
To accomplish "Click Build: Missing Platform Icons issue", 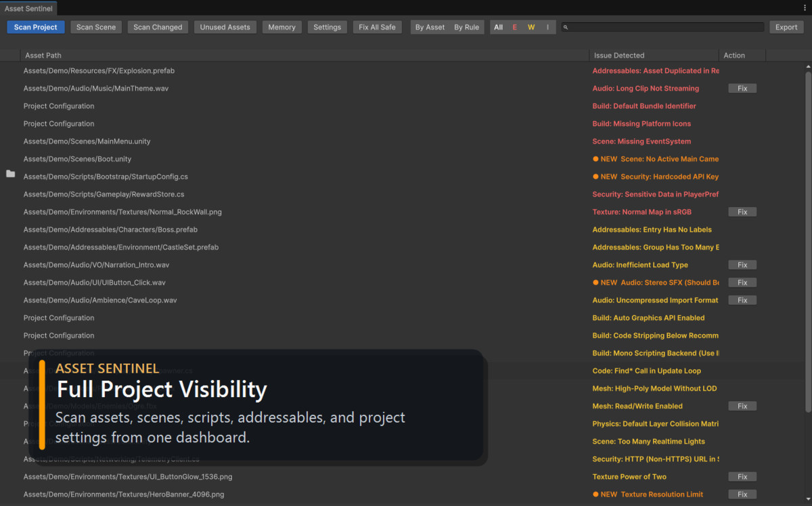I will (x=641, y=124).
